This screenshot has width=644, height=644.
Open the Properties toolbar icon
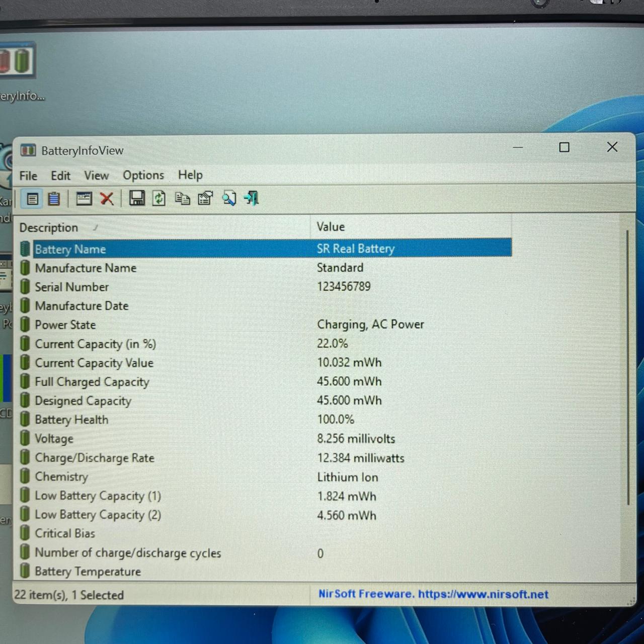(205, 198)
